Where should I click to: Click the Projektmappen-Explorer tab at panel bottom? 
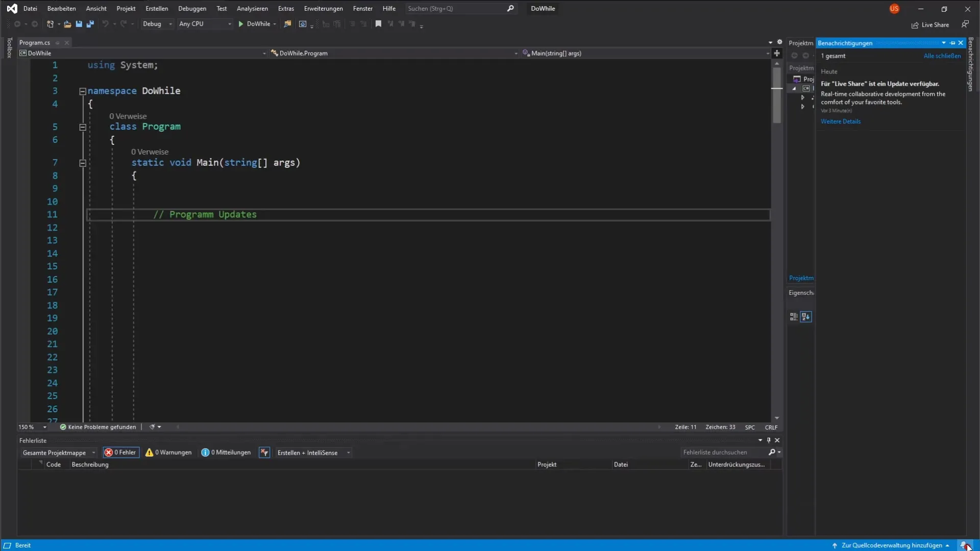point(801,278)
